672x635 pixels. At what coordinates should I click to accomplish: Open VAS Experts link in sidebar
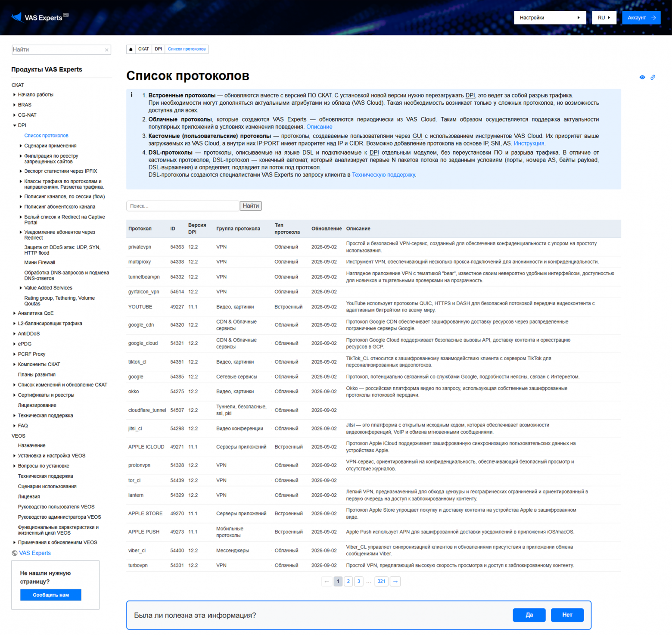click(x=35, y=553)
